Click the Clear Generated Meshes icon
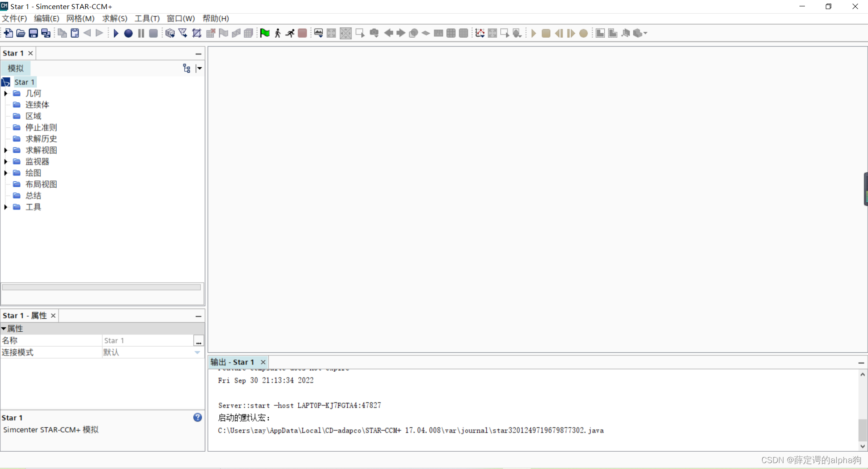Screen dimensions: 868x469 pyautogui.click(x=211, y=33)
